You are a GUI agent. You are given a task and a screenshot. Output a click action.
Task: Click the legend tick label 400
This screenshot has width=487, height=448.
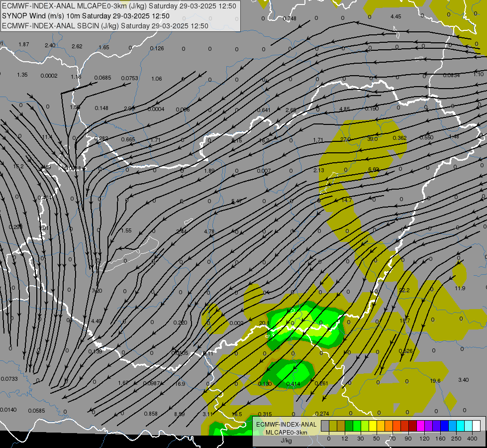pyautogui.click(x=472, y=439)
